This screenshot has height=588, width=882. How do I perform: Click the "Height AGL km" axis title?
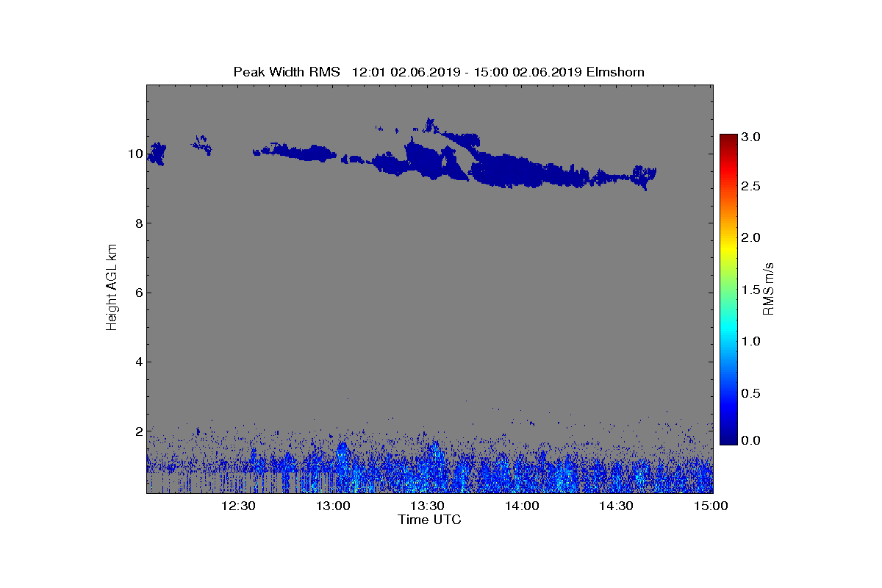(x=112, y=289)
